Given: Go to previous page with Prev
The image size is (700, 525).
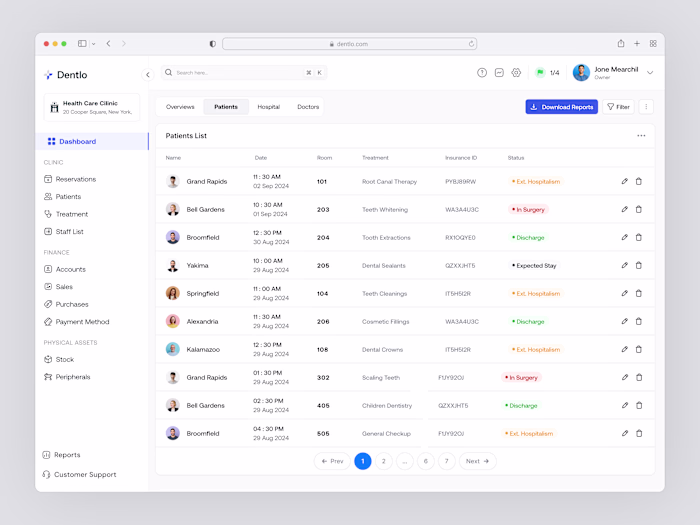Looking at the screenshot, I should tap(332, 461).
